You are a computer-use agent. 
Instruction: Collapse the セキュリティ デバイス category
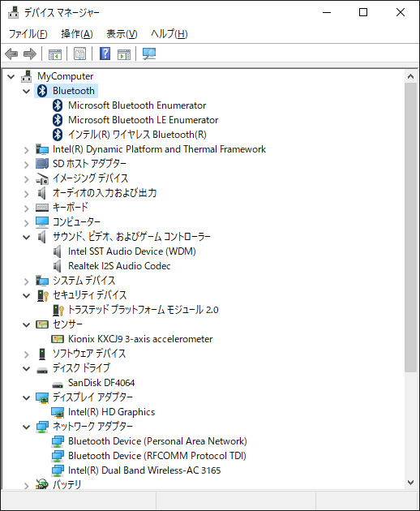[x=27, y=295]
